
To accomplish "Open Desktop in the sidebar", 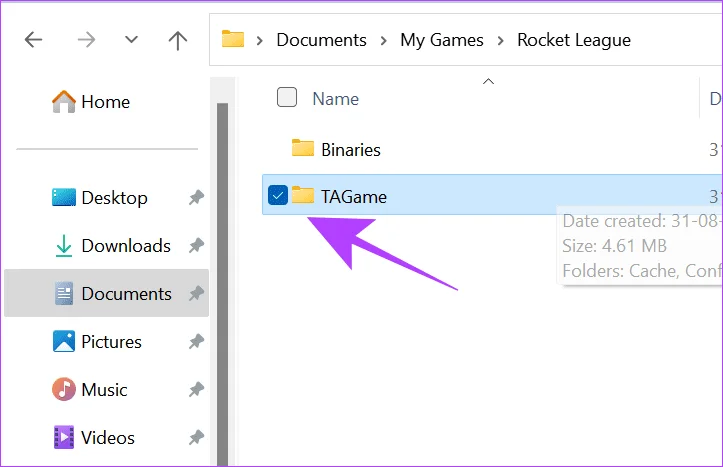I will click(x=114, y=198).
